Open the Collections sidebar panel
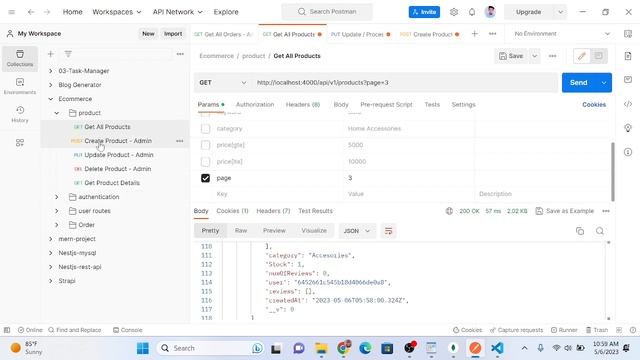The image size is (640, 360). click(20, 58)
